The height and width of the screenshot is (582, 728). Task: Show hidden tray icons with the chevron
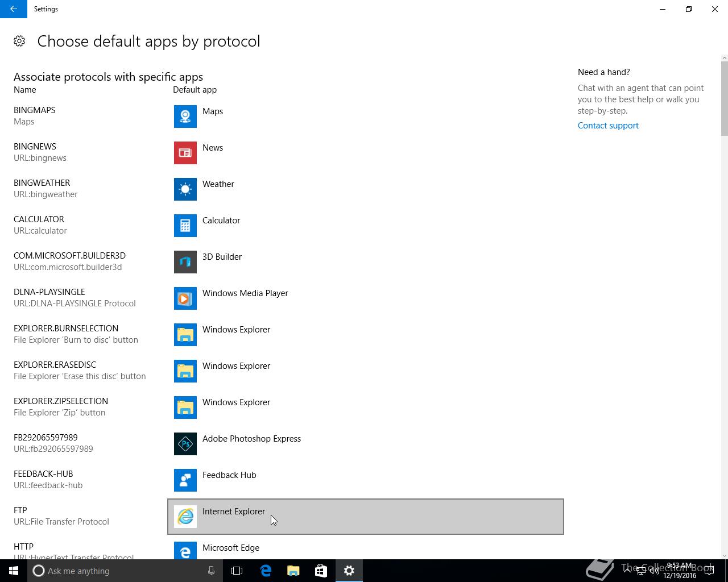click(627, 570)
